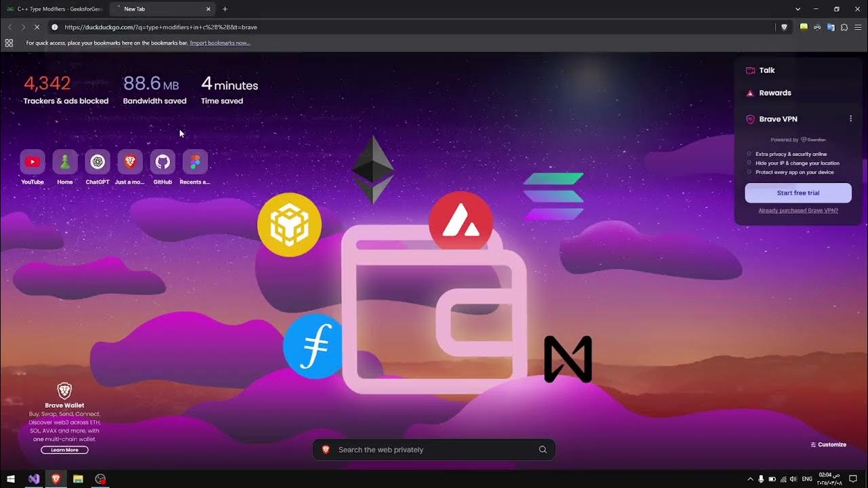
Task: Stop loading the page with X button
Action: (x=37, y=27)
